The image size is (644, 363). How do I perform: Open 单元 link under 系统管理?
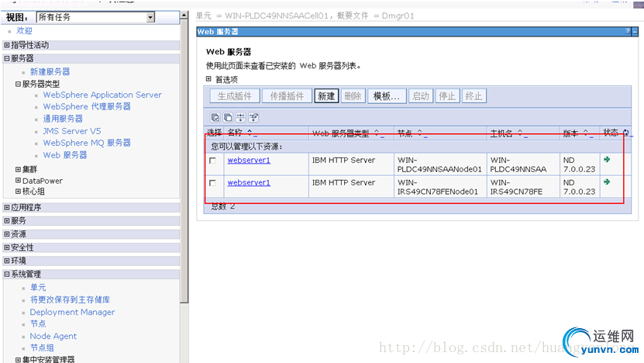[x=38, y=287]
